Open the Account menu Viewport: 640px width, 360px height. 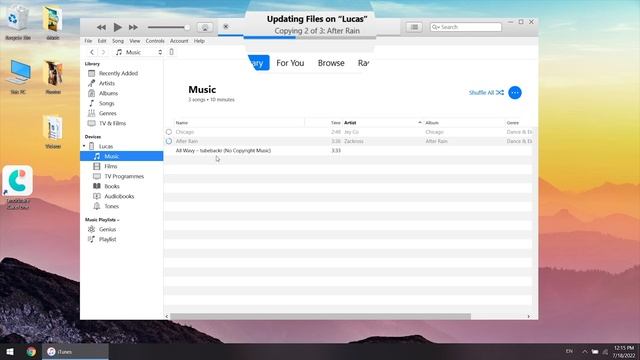pos(179,41)
